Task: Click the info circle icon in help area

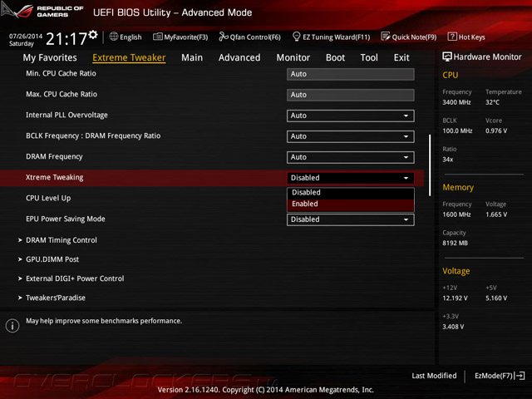Action: (x=12, y=326)
